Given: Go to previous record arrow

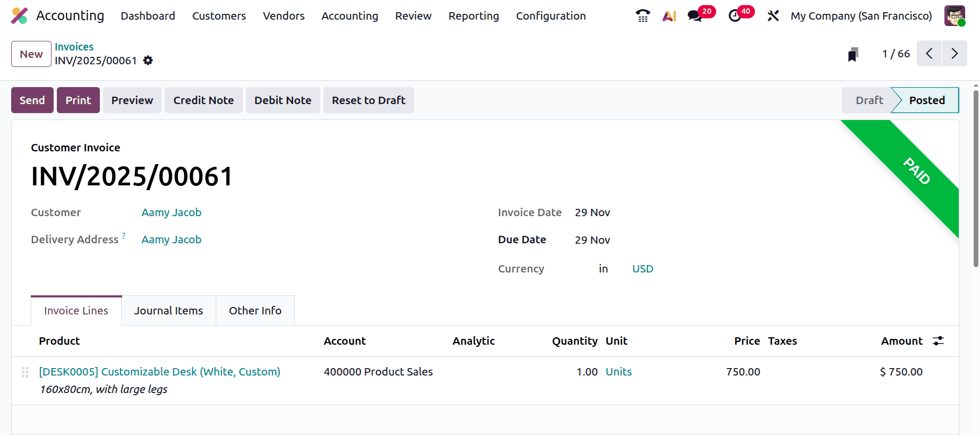Looking at the screenshot, I should (929, 54).
